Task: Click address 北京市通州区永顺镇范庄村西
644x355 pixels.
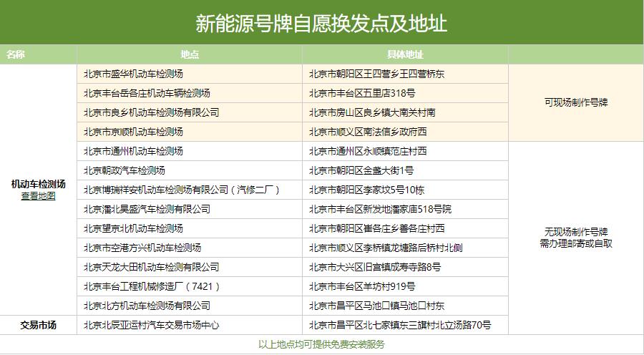Action: tap(368, 151)
